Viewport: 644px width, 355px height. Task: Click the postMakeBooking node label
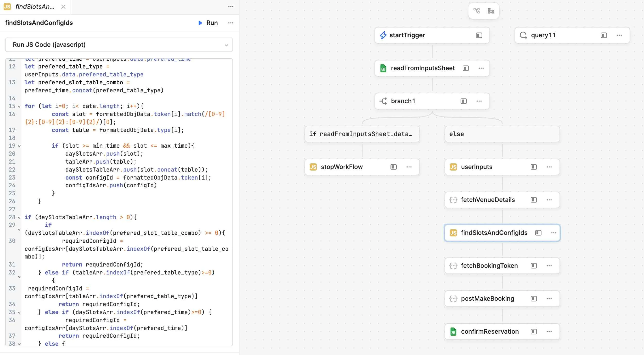pyautogui.click(x=488, y=299)
